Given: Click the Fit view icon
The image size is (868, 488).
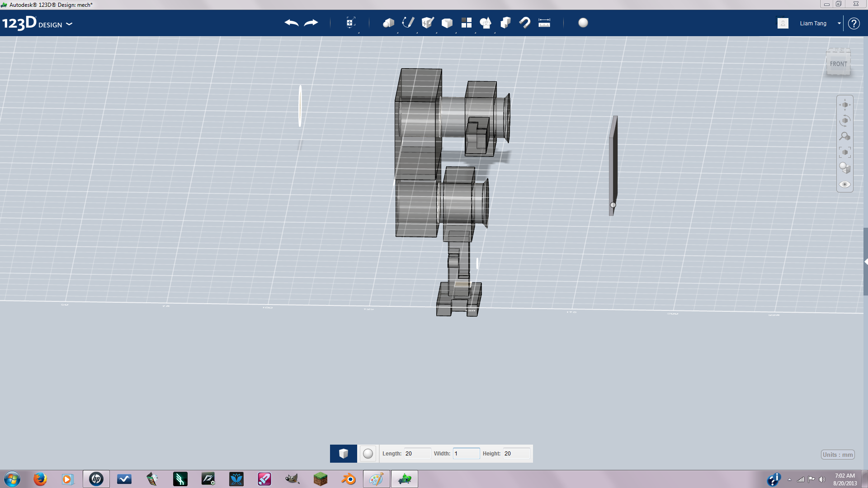Looking at the screenshot, I should click(x=845, y=152).
